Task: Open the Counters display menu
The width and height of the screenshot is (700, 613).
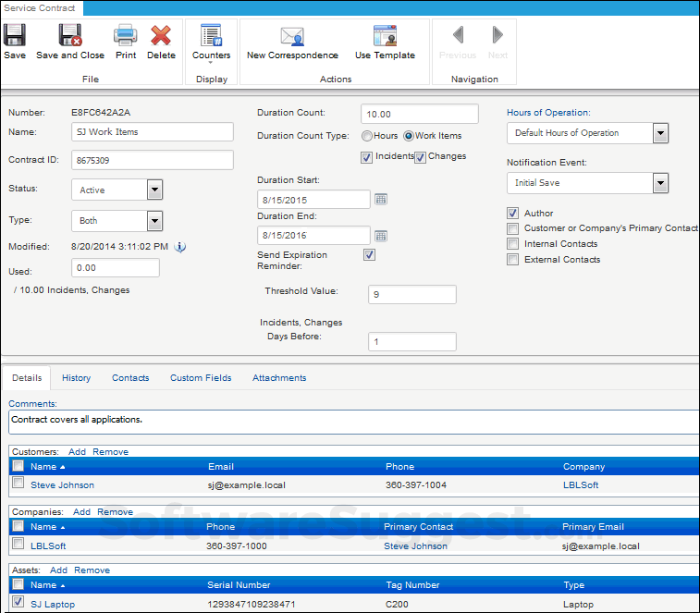Action: (x=212, y=38)
